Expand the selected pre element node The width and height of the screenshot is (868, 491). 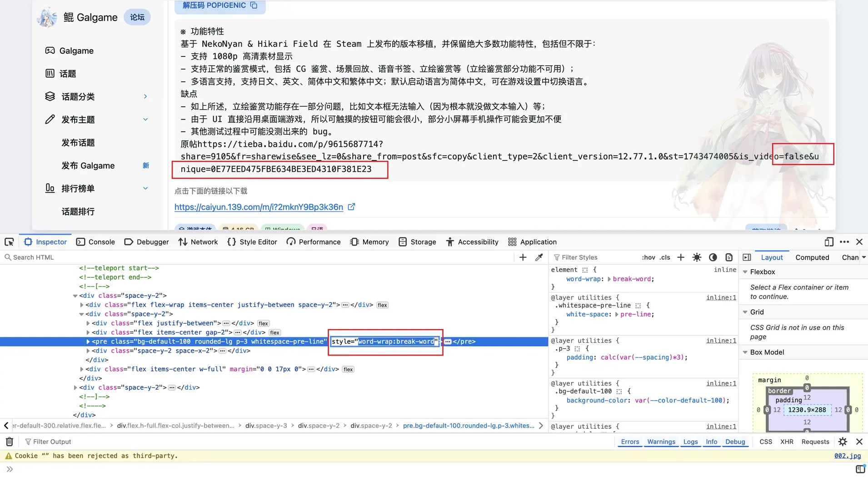coord(88,341)
